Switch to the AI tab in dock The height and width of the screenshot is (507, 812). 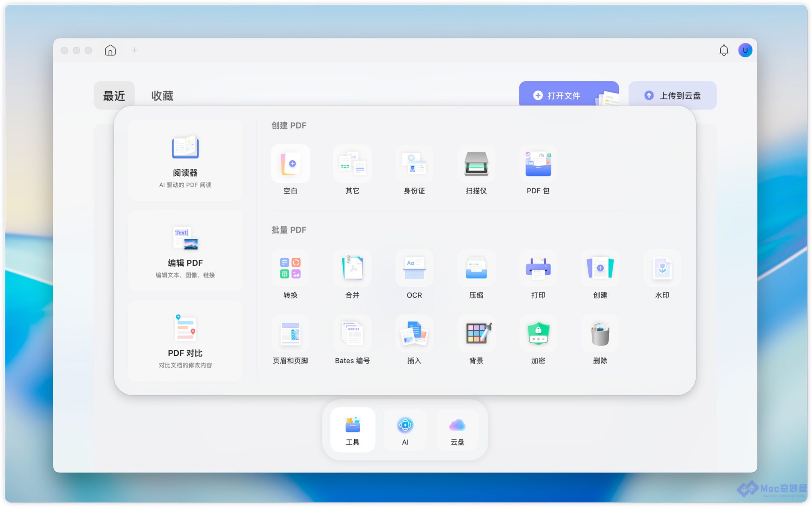coord(405,430)
